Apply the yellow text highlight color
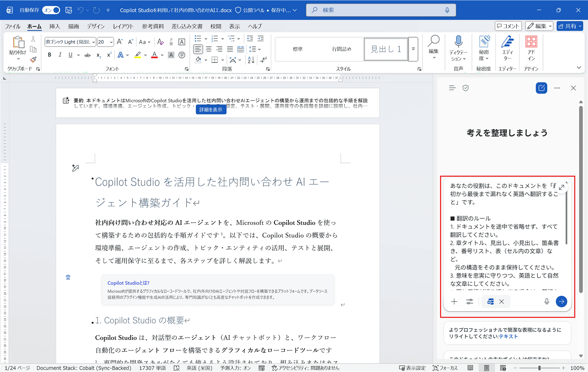 [138, 55]
